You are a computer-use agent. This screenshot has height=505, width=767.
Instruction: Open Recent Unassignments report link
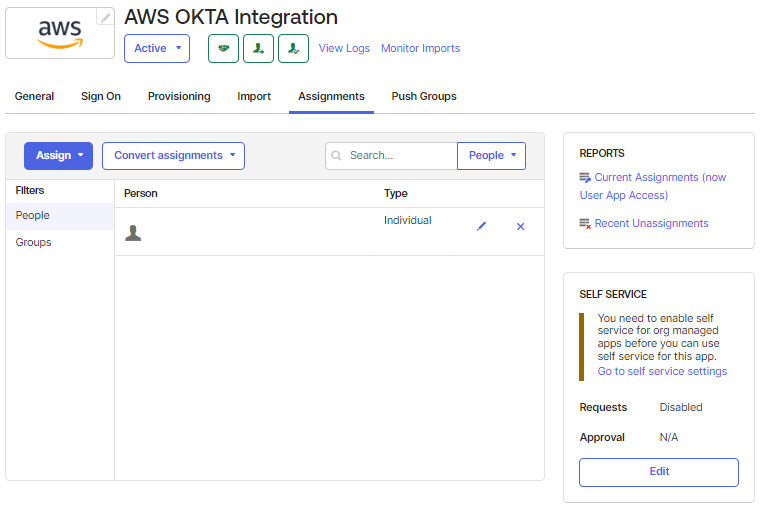tap(652, 224)
